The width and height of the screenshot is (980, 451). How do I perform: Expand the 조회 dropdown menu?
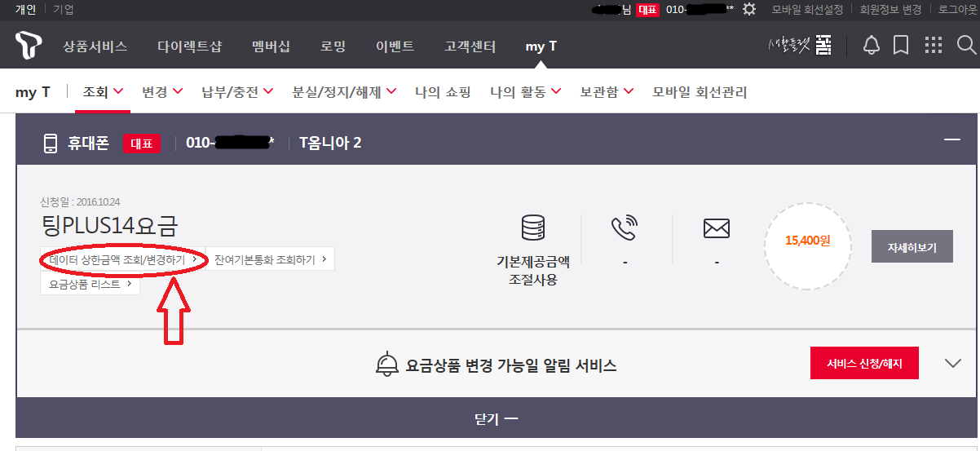[103, 92]
